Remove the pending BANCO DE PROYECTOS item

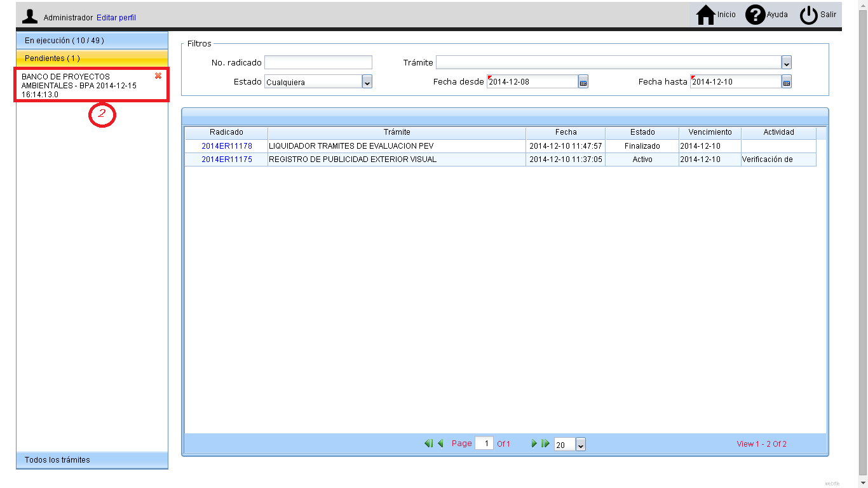(158, 76)
